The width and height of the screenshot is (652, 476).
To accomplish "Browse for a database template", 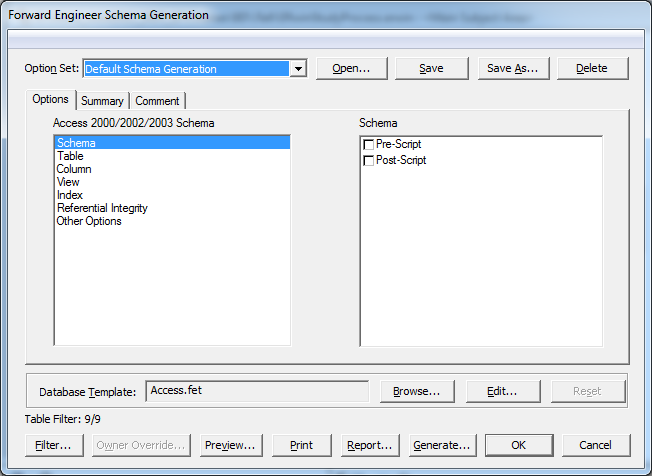I will 417,391.
